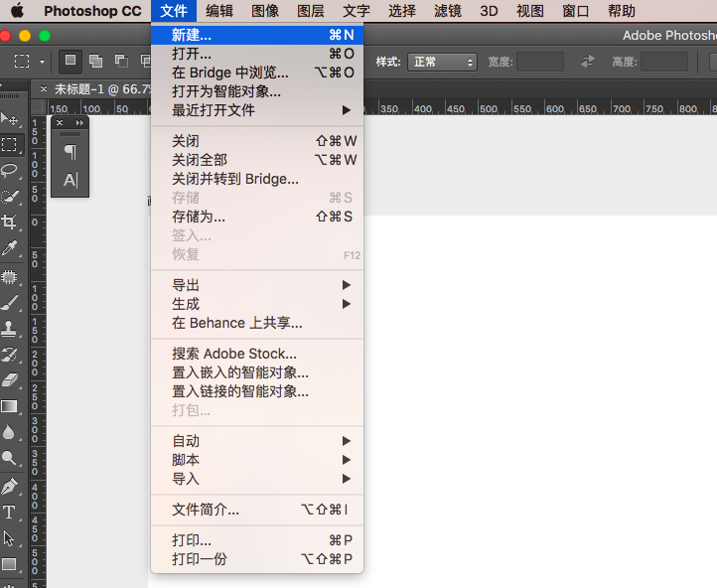Close the floating character panel
This screenshot has width=717, height=588.
(60, 122)
